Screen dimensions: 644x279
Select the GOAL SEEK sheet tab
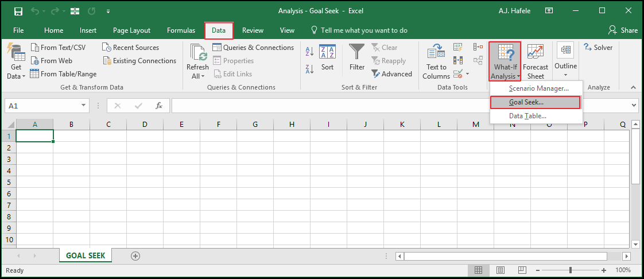point(86,255)
